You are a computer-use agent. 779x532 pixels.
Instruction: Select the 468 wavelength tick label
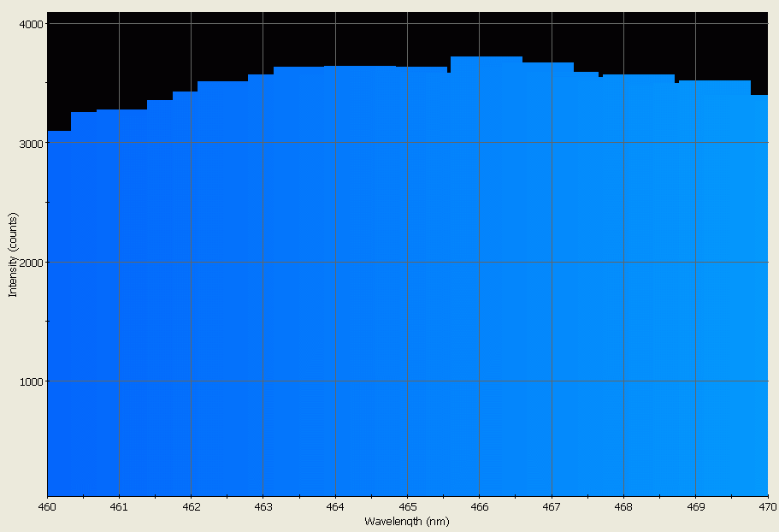point(623,507)
